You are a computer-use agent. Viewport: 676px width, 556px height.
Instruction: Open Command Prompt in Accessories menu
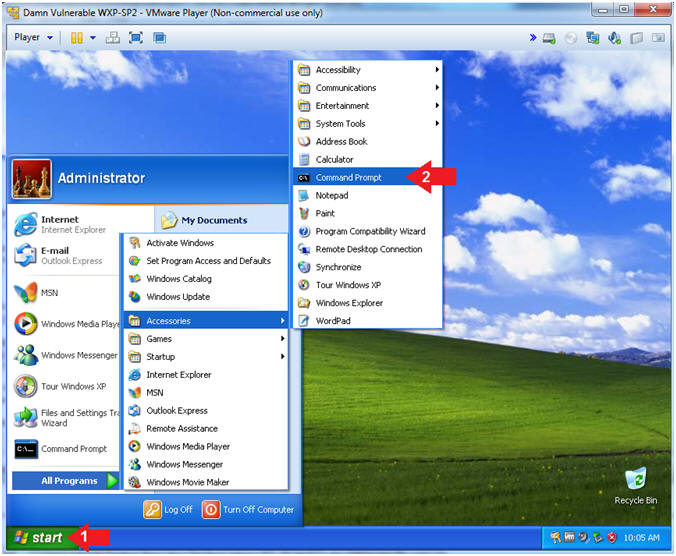click(368, 178)
